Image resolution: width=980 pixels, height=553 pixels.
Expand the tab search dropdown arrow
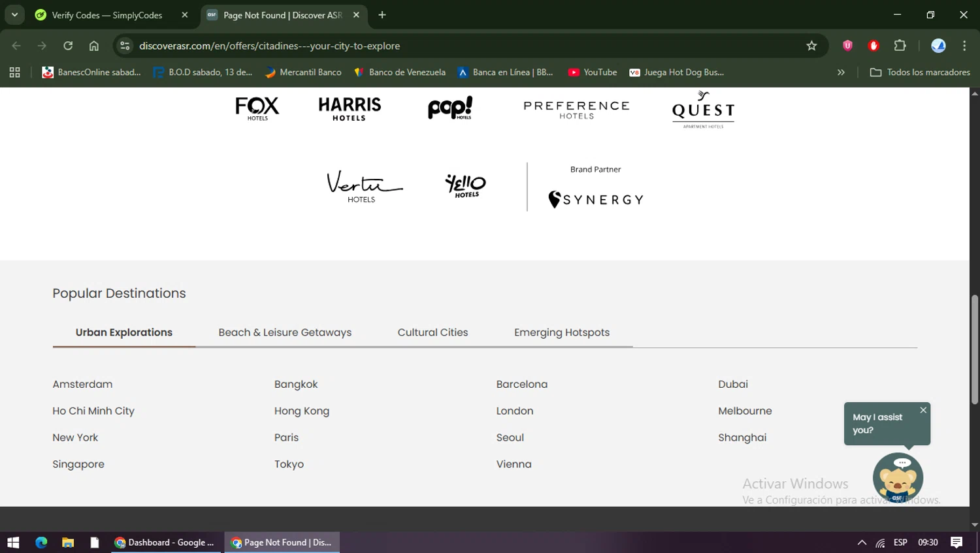pyautogui.click(x=14, y=15)
